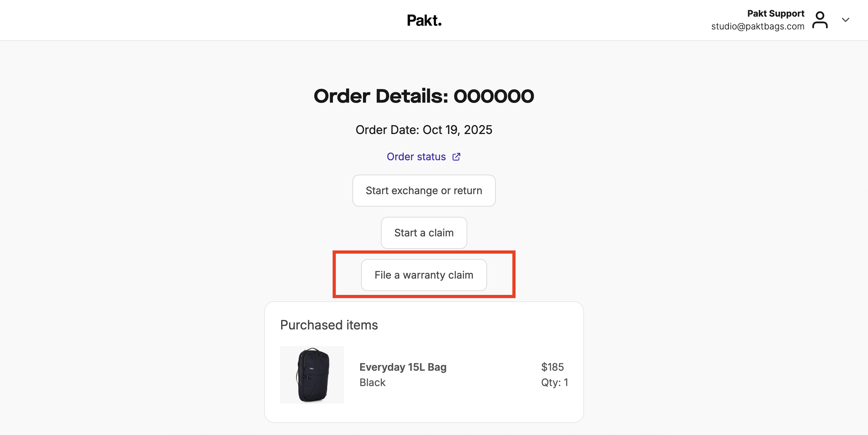Image resolution: width=868 pixels, height=435 pixels.
Task: Click the $185 item price
Action: 552,367
